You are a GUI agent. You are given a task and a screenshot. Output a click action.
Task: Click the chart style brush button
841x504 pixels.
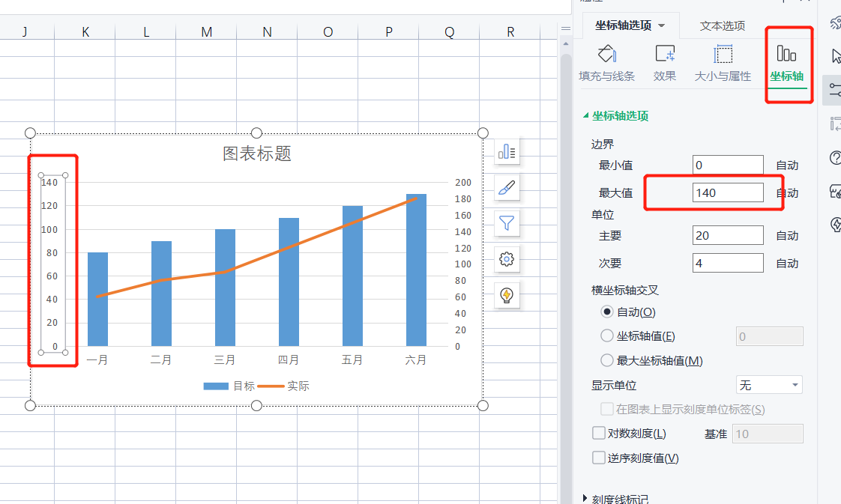tap(507, 187)
